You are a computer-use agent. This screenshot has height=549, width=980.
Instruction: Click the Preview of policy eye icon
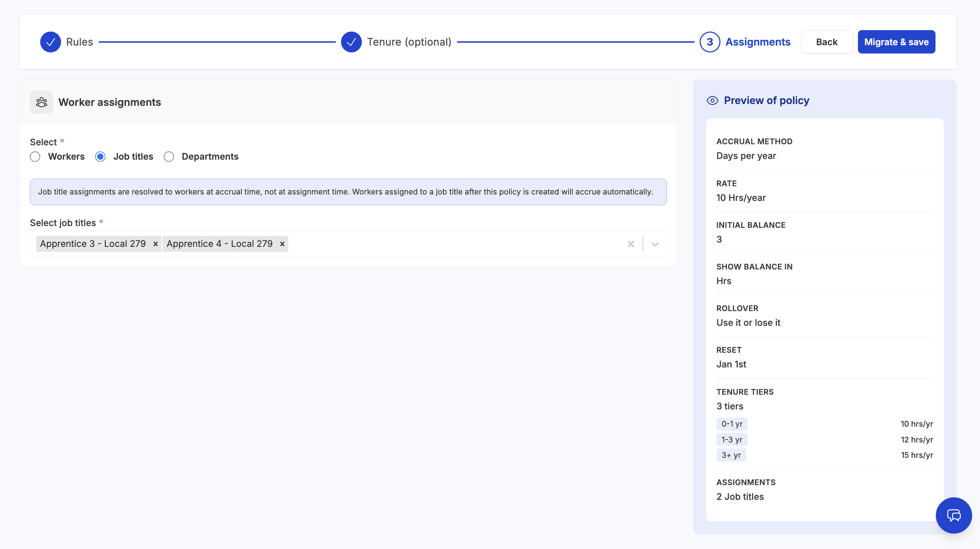712,100
